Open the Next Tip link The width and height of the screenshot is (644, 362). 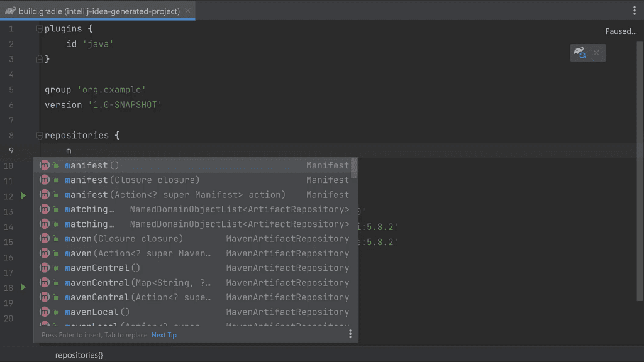pos(164,335)
